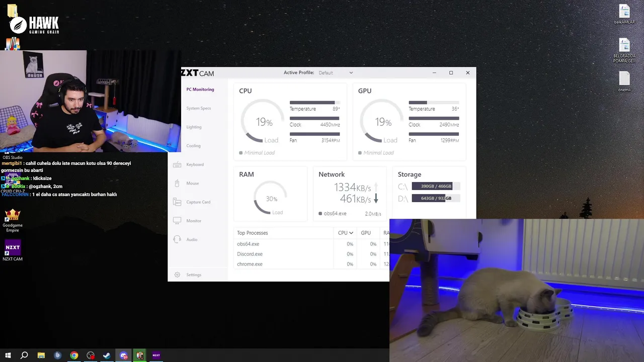This screenshot has height=362, width=644.
Task: Open System Specs tab
Action: tap(199, 108)
